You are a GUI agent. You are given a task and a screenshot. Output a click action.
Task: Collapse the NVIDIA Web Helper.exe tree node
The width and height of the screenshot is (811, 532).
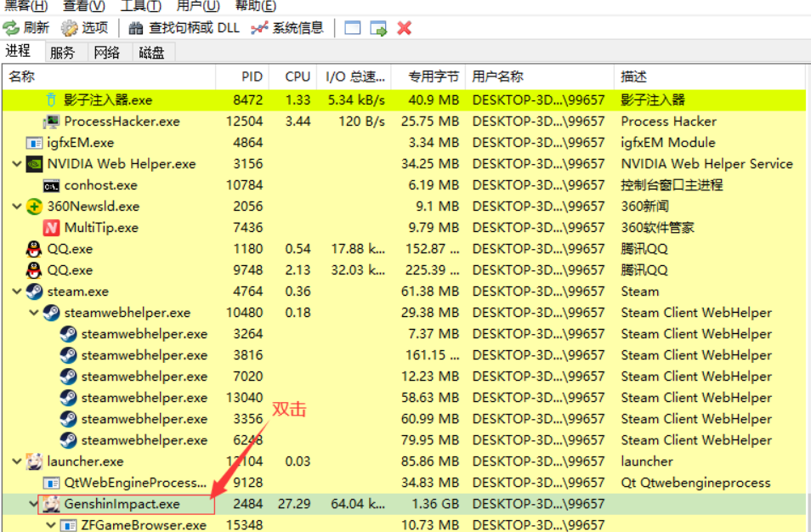pyautogui.click(x=17, y=164)
